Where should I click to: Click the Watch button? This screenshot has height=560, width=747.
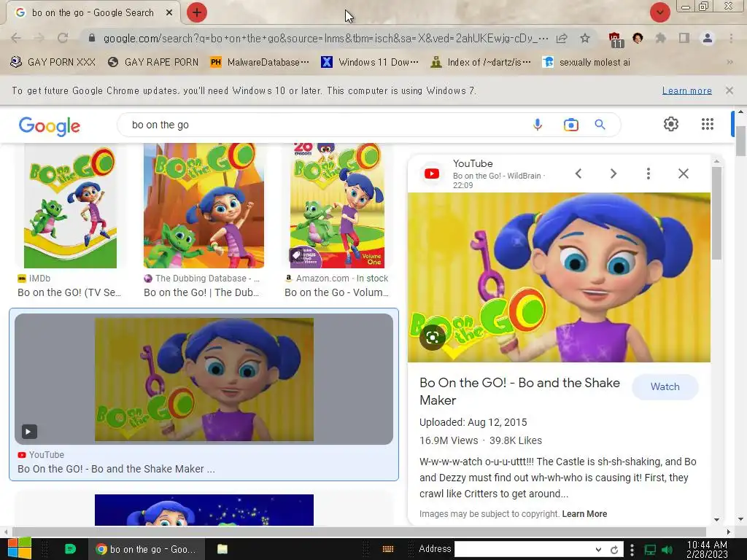[x=665, y=386]
